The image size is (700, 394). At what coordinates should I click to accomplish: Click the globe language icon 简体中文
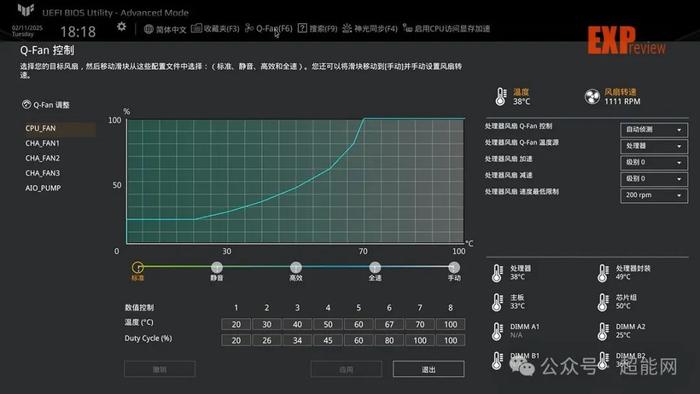point(149,29)
